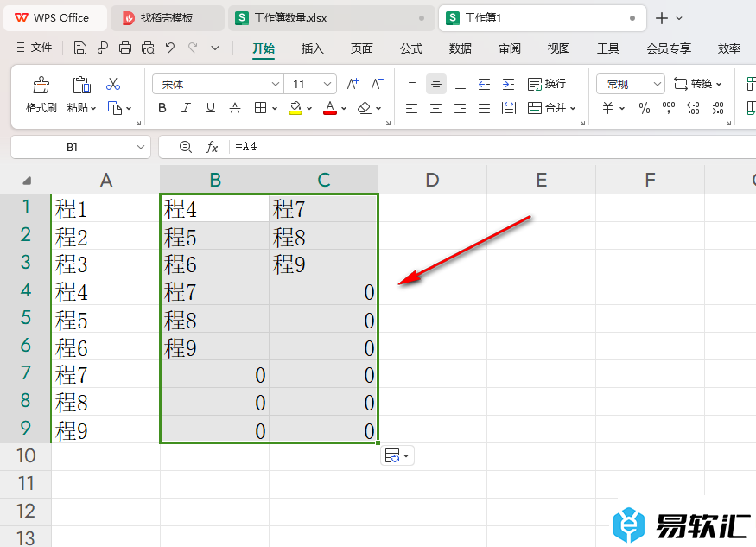The image size is (756, 547).
Task: Open the font size dropdown 11
Action: click(x=327, y=85)
